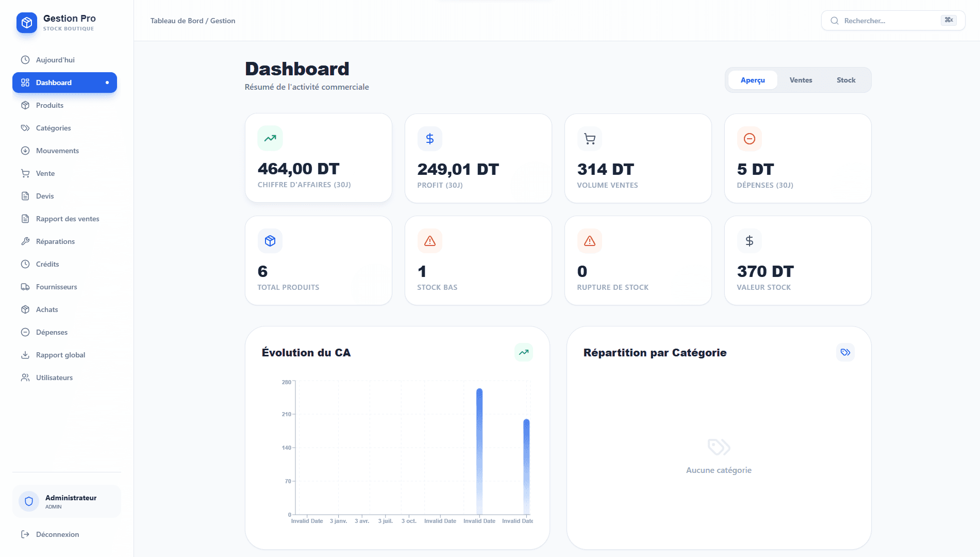The image size is (980, 557).
Task: Click the magnifier icon in search box
Action: (834, 21)
